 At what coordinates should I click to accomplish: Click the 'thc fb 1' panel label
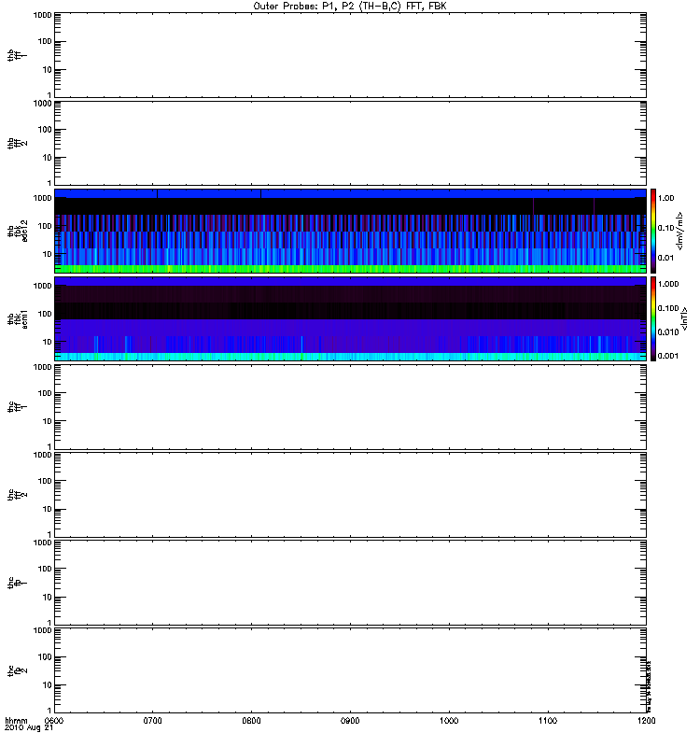click(x=17, y=582)
